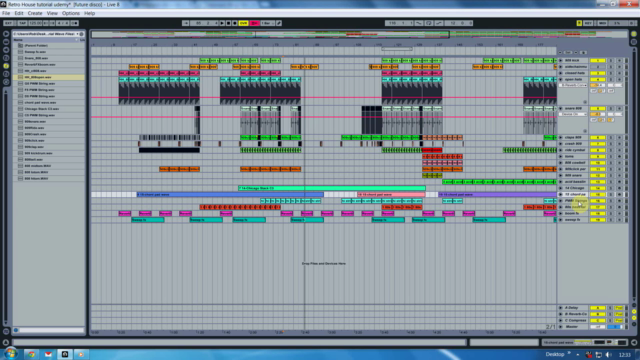Toggle the yellow computer MIDI keyboard icon
The height and width of the screenshot is (360, 640).
tap(579, 23)
